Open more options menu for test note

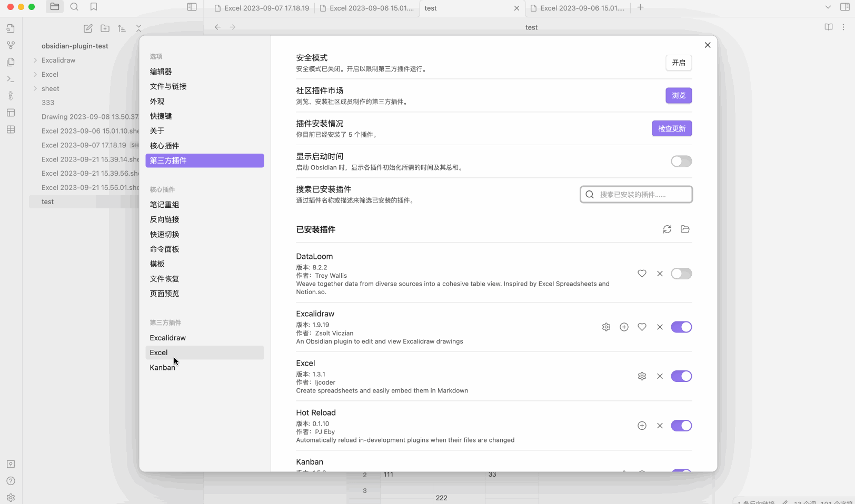coord(843,27)
